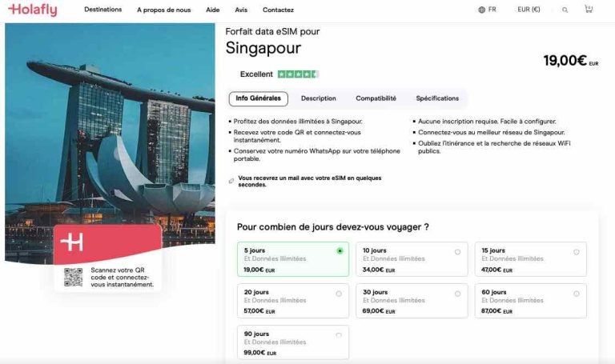Pick the 90 jours plan
The image size is (615, 364).
293,342
